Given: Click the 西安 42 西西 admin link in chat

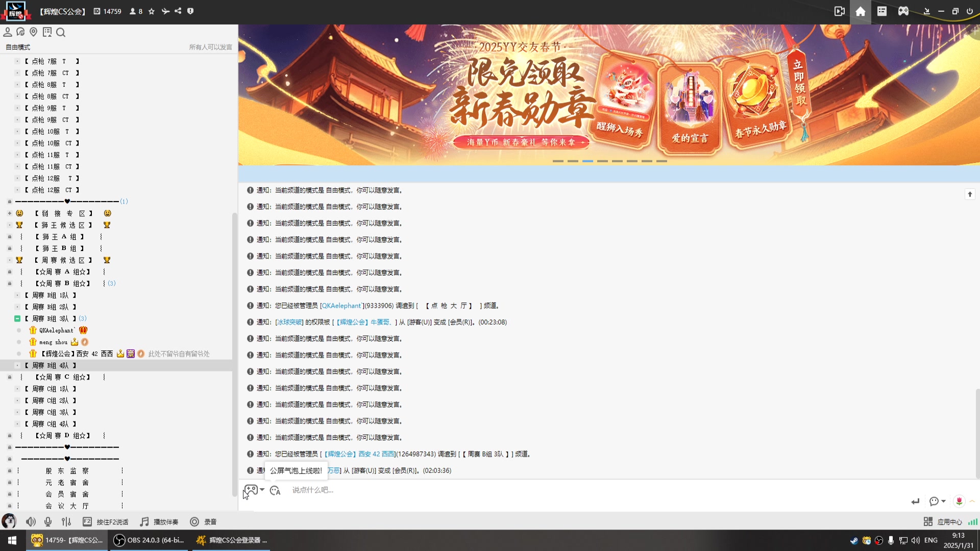Looking at the screenshot, I should click(x=359, y=454).
